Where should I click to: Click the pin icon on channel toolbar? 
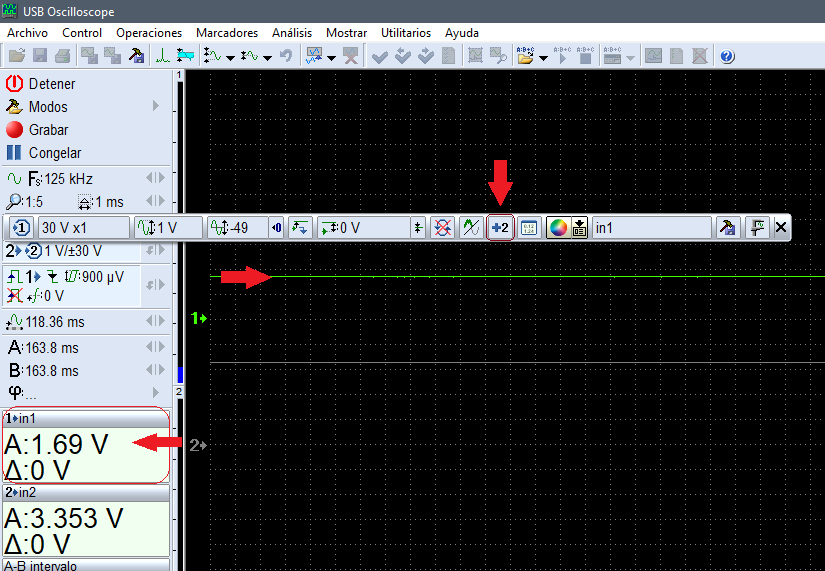pos(758,228)
